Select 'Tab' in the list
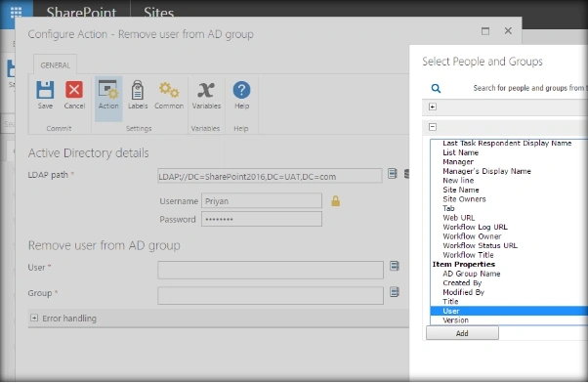The width and height of the screenshot is (588, 383). click(448, 208)
